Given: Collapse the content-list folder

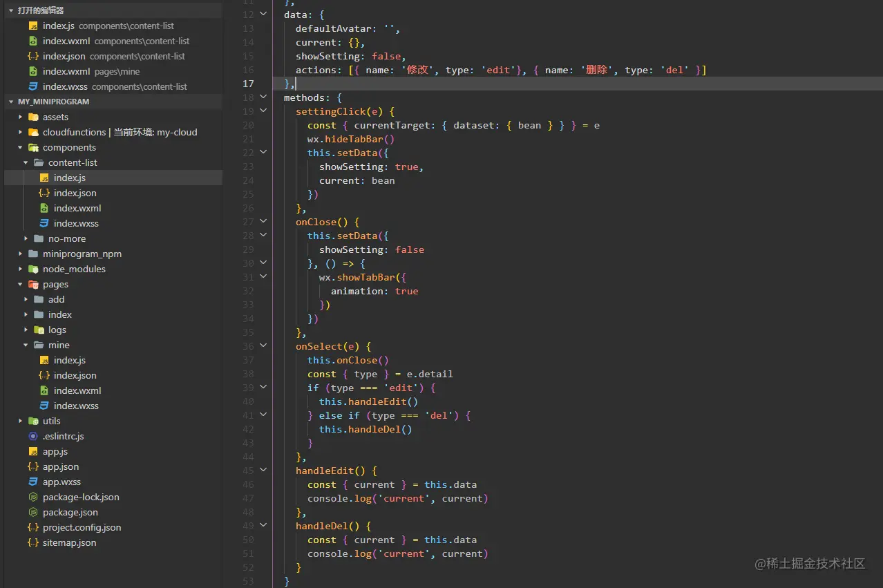Looking at the screenshot, I should click(26, 162).
